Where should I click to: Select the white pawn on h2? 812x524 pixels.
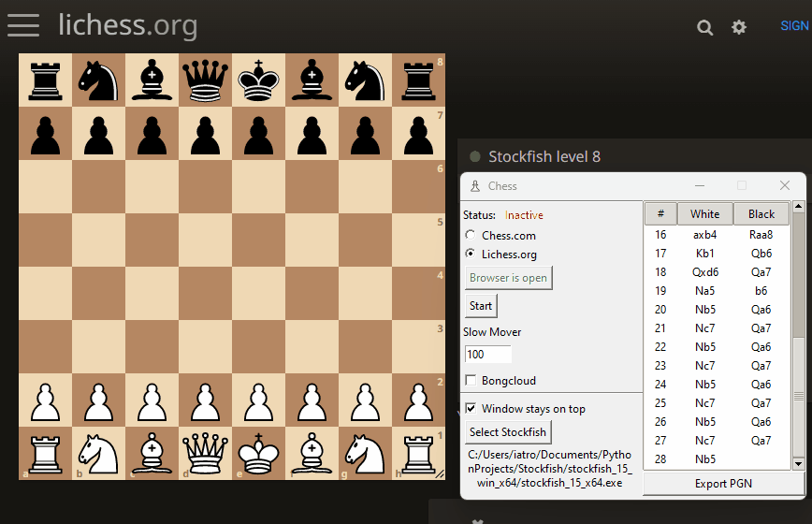click(x=418, y=401)
